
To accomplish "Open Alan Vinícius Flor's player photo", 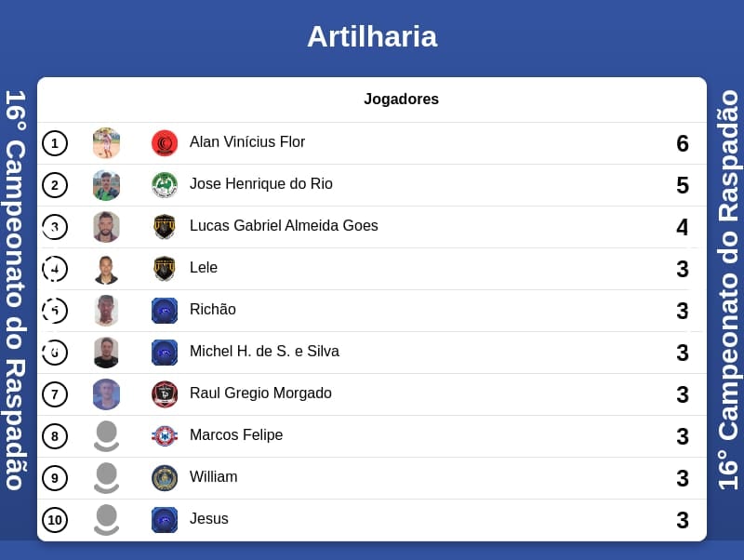I will pos(106,143).
